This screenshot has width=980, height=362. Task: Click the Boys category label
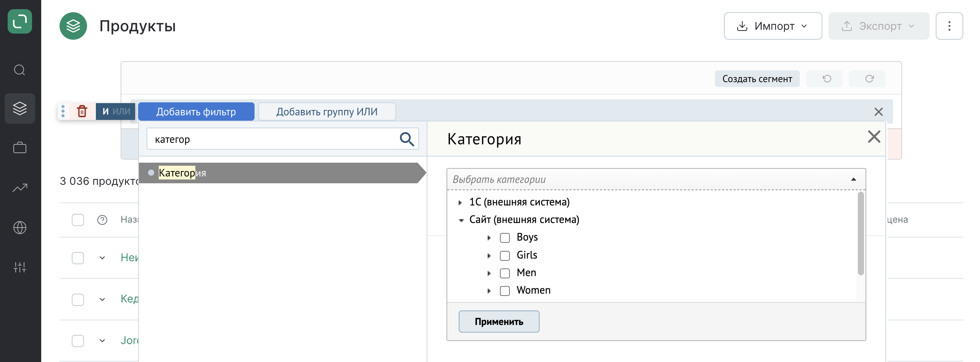tap(527, 237)
